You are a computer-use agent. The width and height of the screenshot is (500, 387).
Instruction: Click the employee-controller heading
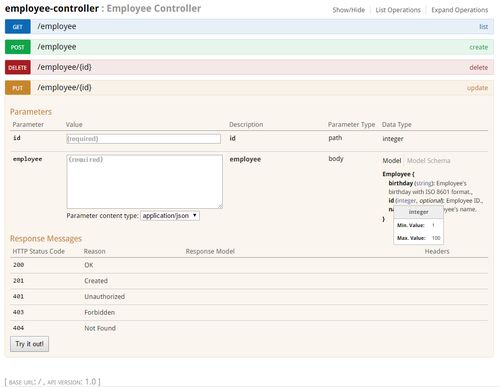(52, 8)
